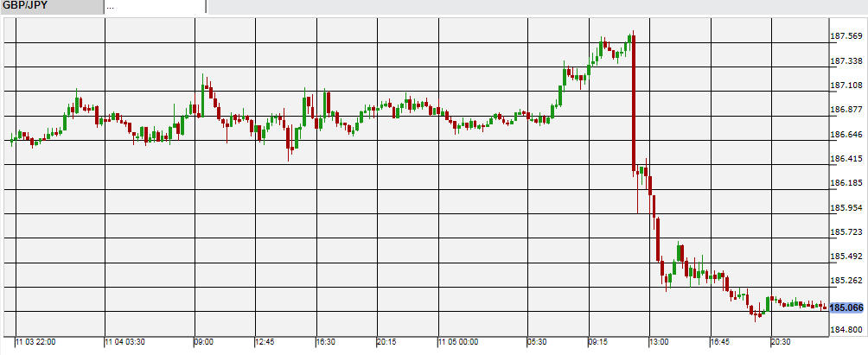
Task: Click the 16:45 time axis label
Action: tap(722, 343)
